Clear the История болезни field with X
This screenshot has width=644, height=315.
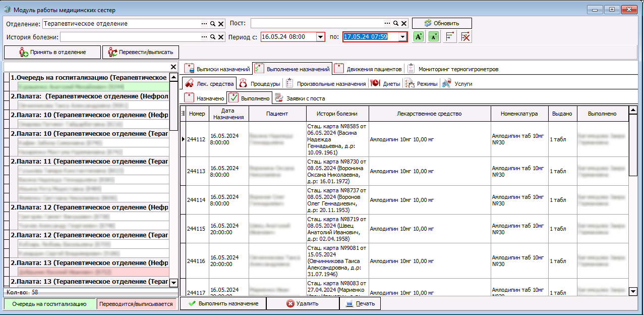click(x=221, y=37)
